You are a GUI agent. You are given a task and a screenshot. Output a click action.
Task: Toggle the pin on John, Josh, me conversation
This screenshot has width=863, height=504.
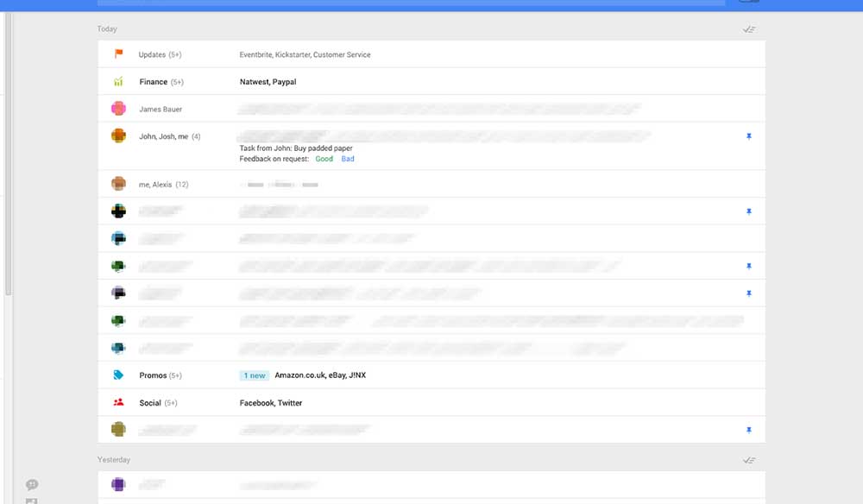[x=749, y=136]
